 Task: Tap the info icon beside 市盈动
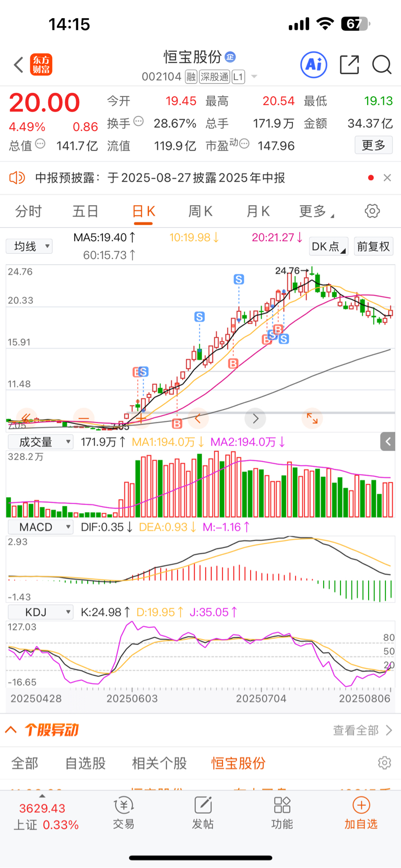click(x=244, y=144)
